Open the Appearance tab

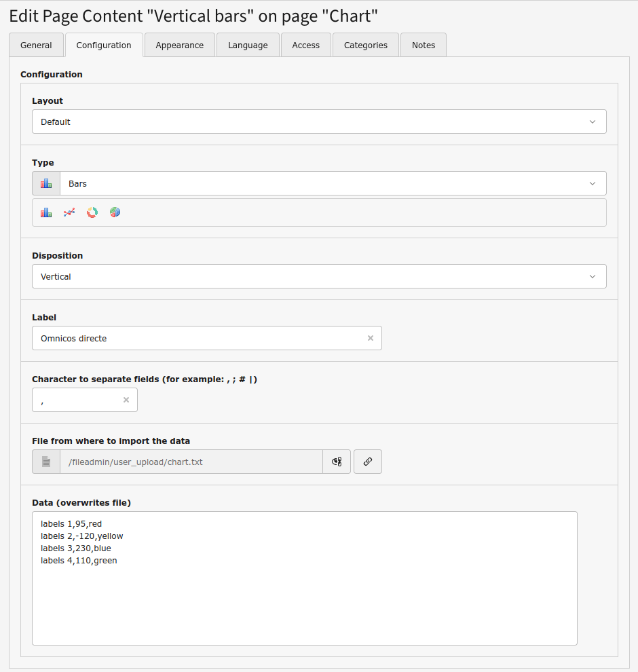click(180, 45)
